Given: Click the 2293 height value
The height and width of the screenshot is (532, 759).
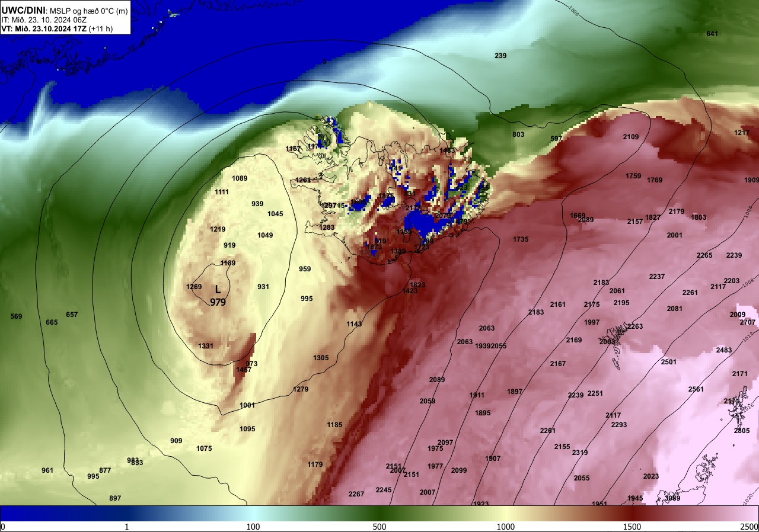Looking at the screenshot, I should 619,425.
